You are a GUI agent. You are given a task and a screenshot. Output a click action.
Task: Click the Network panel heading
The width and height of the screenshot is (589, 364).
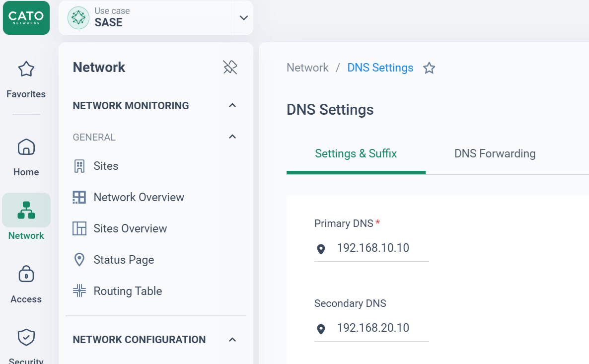click(99, 67)
